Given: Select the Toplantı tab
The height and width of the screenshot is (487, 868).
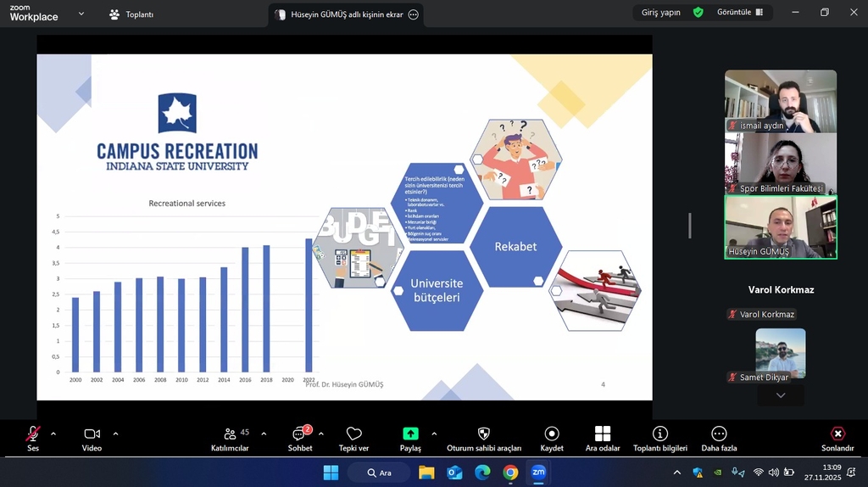Looking at the screenshot, I should 131,14.
